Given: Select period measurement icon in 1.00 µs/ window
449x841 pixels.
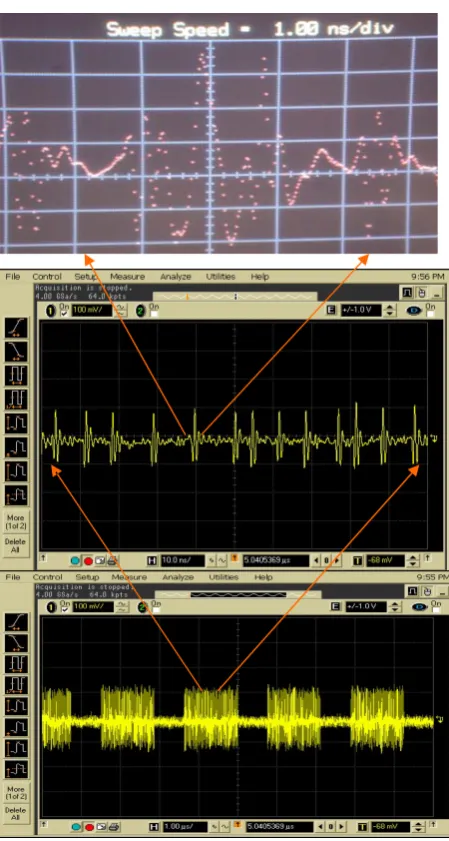Looking at the screenshot, I should click(16, 665).
